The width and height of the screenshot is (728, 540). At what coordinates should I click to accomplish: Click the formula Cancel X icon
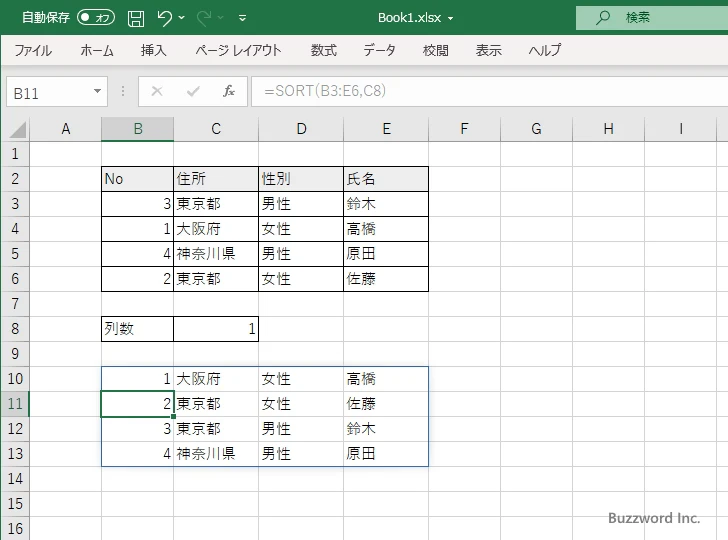157,91
